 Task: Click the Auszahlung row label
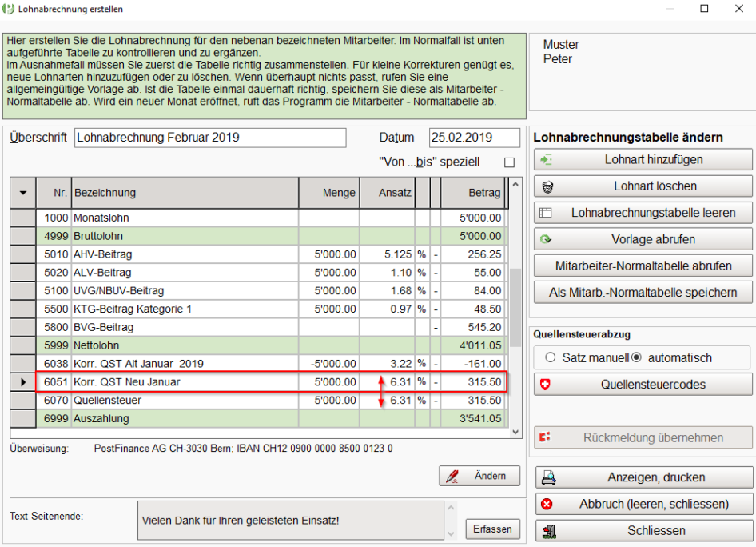(x=101, y=419)
